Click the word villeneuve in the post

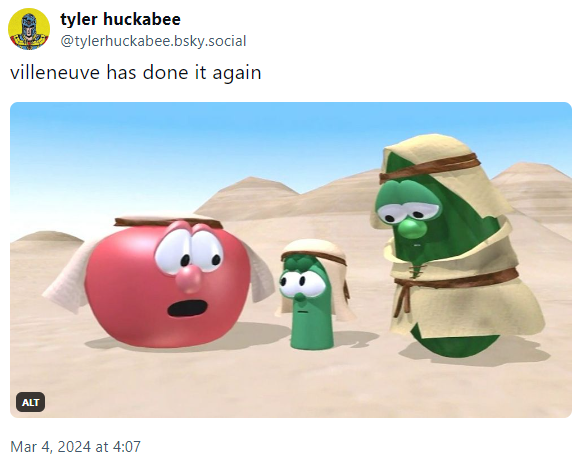(55, 72)
